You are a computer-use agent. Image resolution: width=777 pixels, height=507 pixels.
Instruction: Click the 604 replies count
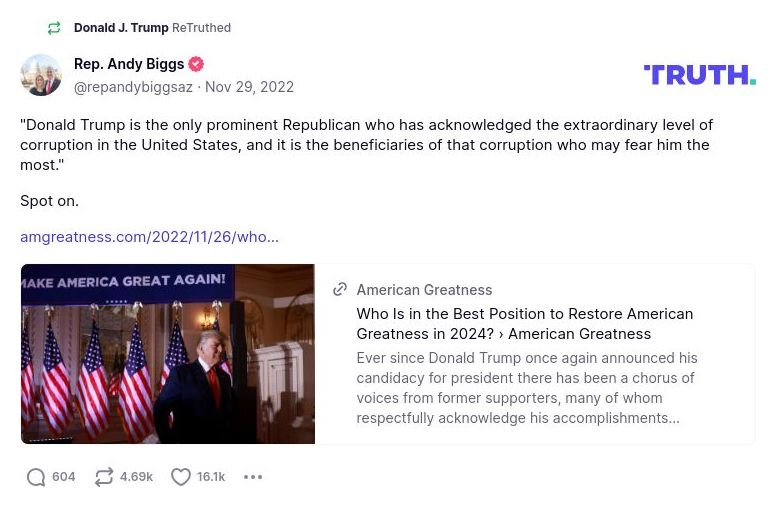click(64, 477)
